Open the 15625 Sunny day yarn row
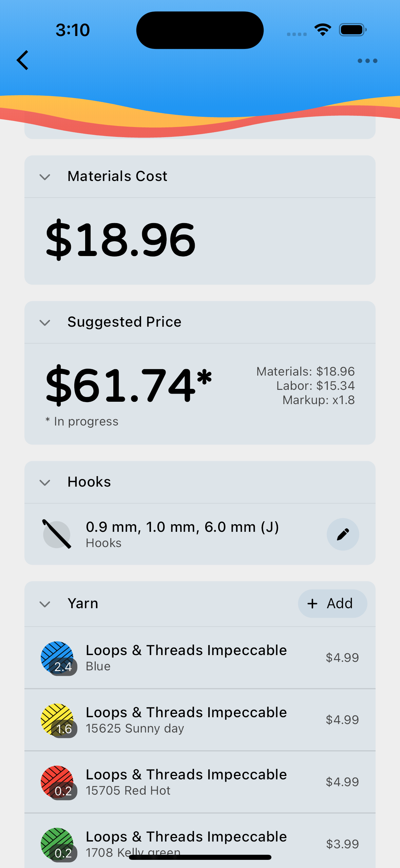This screenshot has height=868, width=400. pyautogui.click(x=200, y=720)
